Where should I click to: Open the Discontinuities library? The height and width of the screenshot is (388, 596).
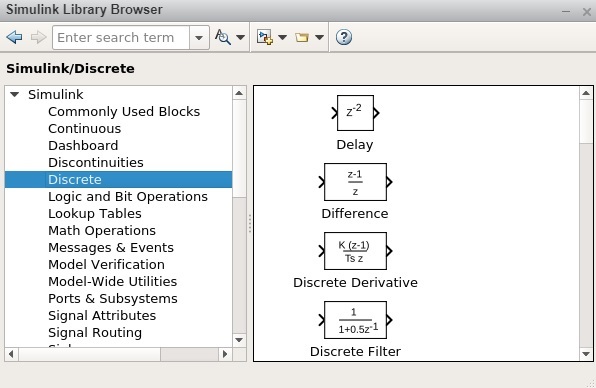point(96,162)
